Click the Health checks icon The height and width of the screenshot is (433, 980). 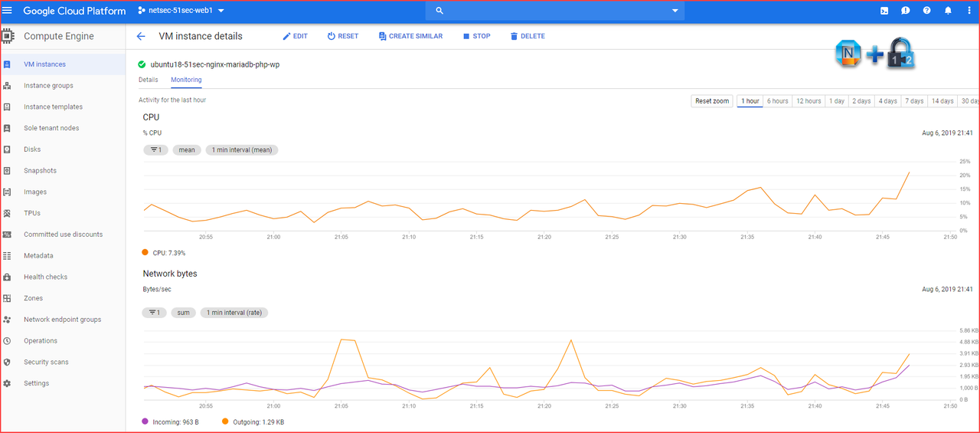coord(7,277)
